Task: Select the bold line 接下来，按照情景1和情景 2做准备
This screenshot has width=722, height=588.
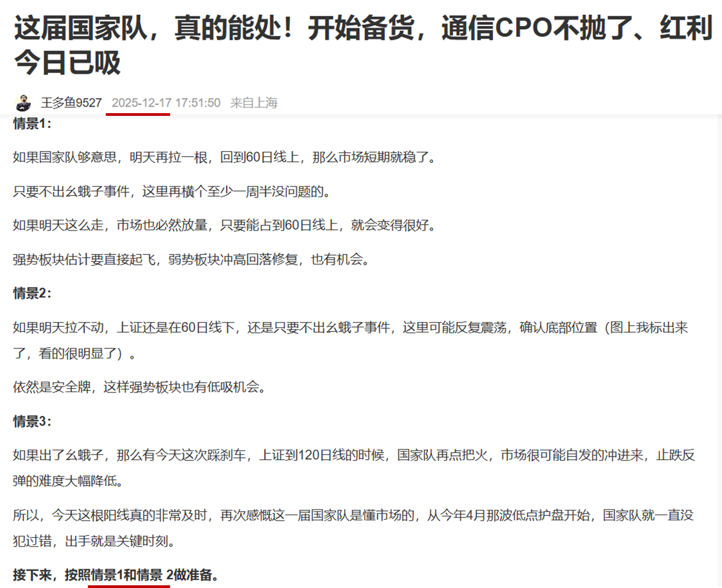Action: [116, 575]
